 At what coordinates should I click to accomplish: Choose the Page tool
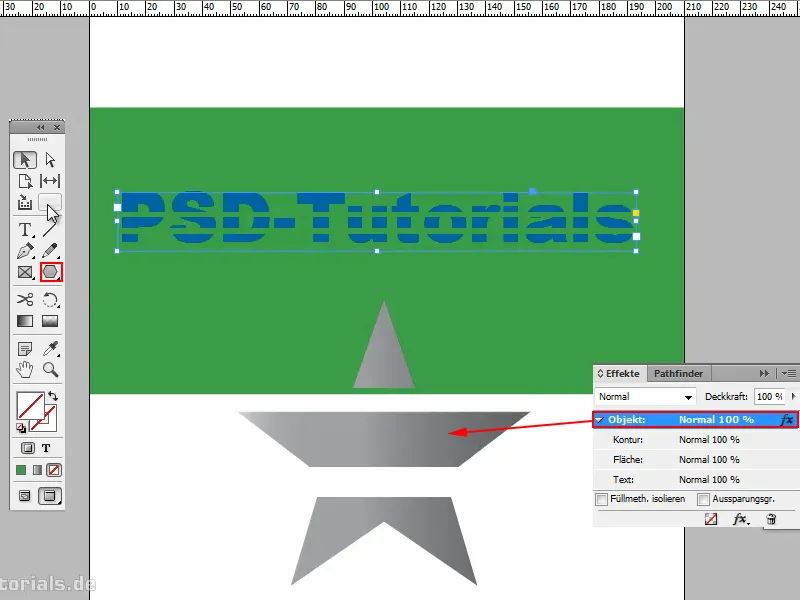tap(24, 181)
